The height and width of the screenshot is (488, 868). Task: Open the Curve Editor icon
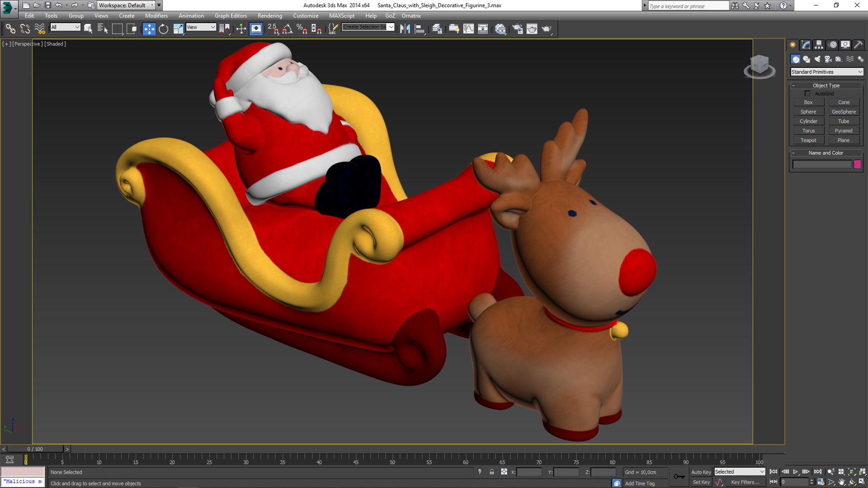[468, 29]
